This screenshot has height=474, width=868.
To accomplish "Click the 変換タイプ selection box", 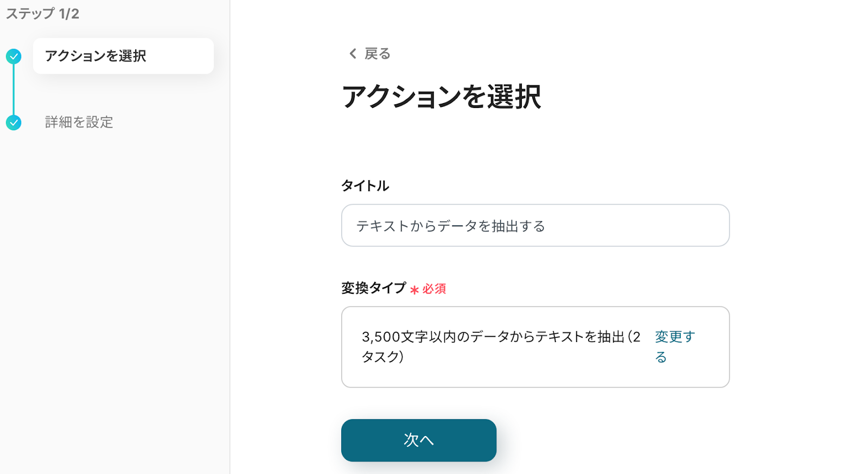I will point(535,347).
